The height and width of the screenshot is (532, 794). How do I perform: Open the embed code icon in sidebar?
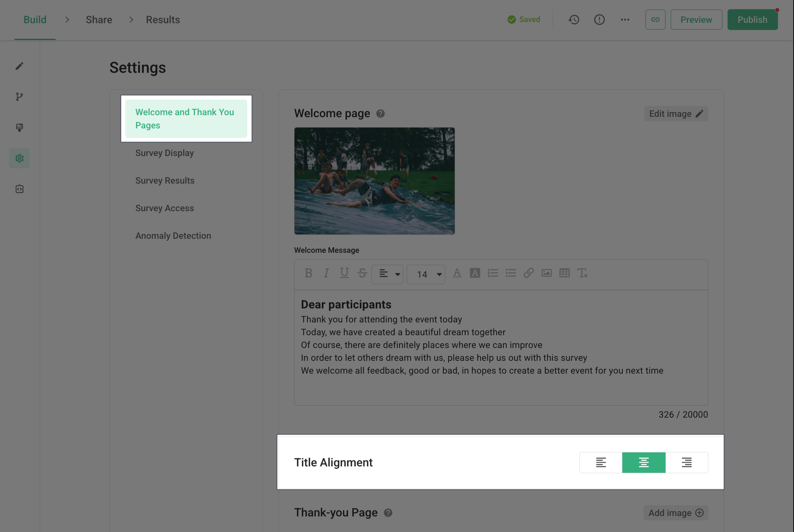click(x=19, y=189)
